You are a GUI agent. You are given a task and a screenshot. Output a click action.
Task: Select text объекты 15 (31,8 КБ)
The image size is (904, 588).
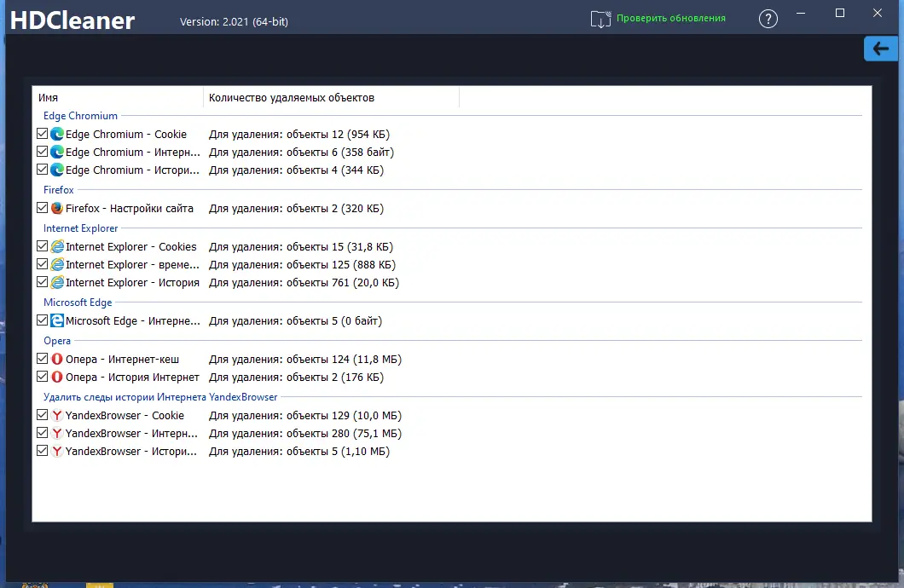coord(339,246)
